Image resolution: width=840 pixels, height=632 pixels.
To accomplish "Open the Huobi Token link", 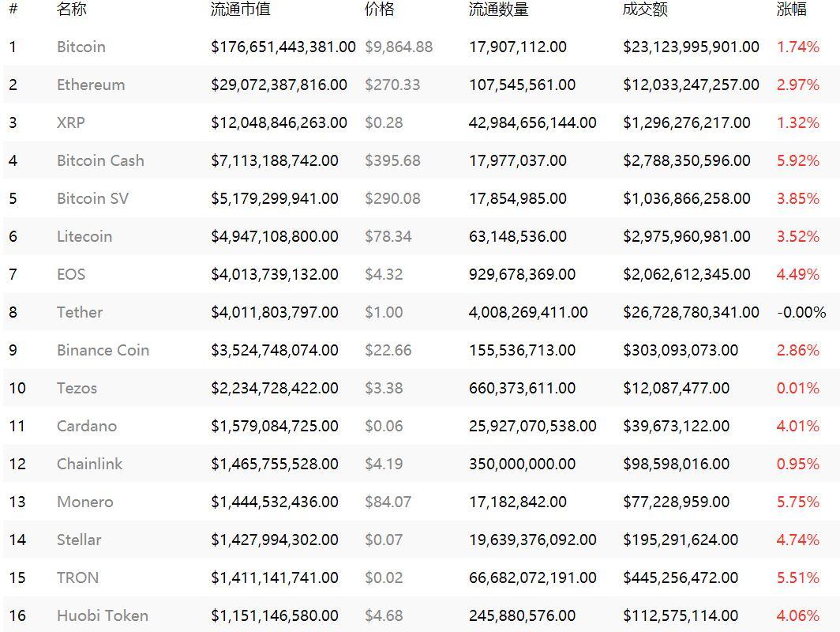I will [103, 615].
